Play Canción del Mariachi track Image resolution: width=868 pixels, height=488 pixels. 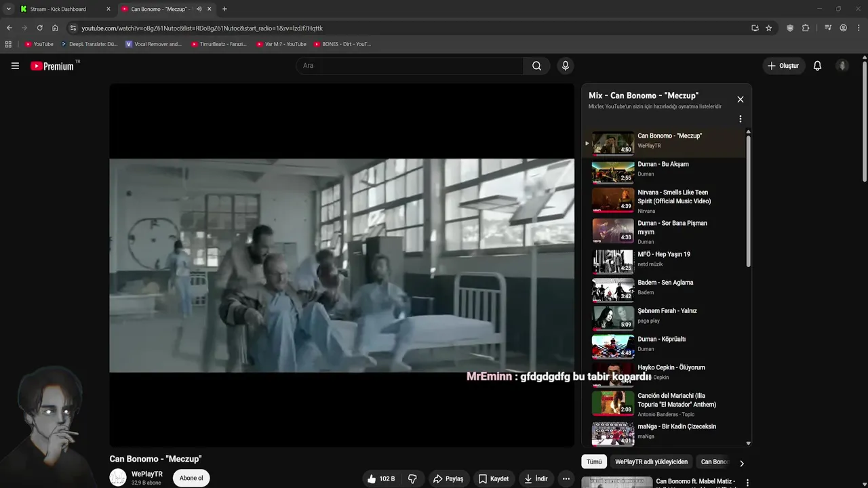[x=665, y=405]
